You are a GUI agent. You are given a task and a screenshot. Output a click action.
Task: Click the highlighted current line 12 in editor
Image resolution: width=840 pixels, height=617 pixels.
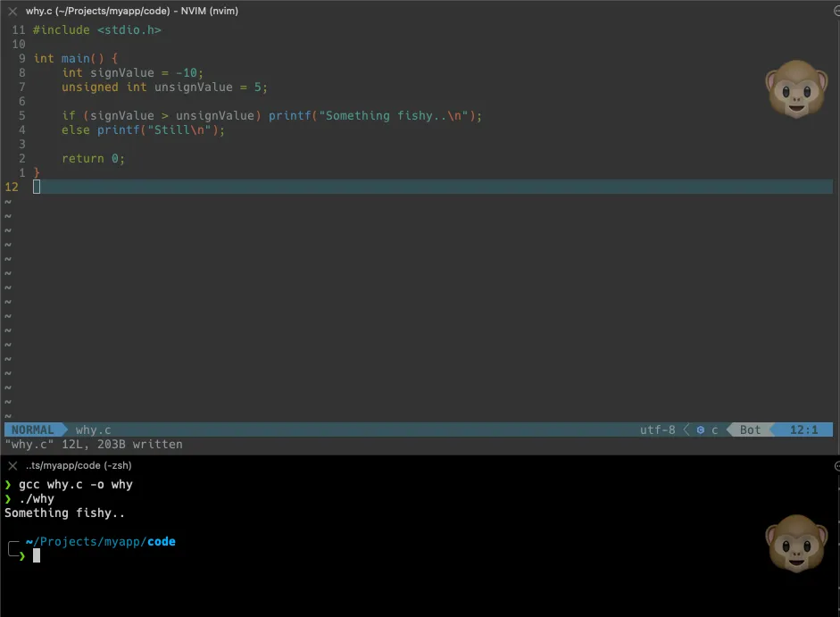[x=357, y=187]
